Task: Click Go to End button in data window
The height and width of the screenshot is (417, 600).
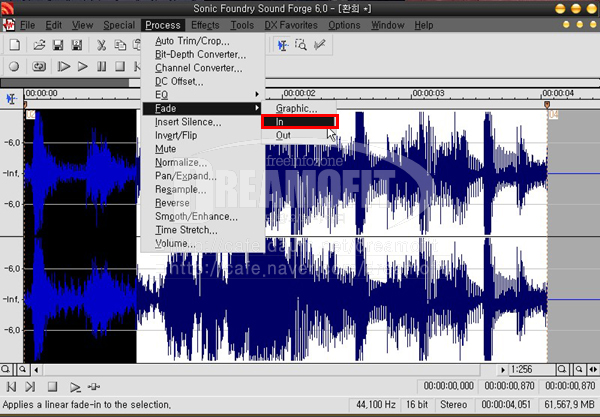Action: coord(30,387)
